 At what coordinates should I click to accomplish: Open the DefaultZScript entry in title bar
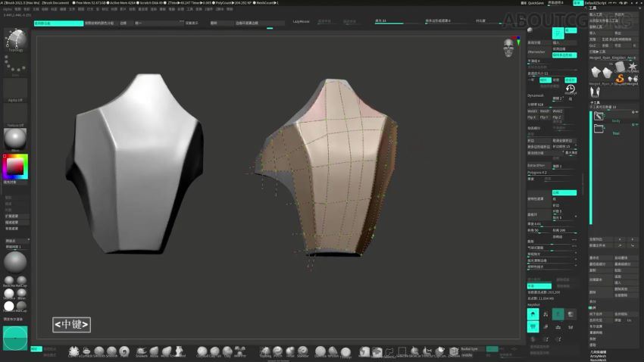596,3
